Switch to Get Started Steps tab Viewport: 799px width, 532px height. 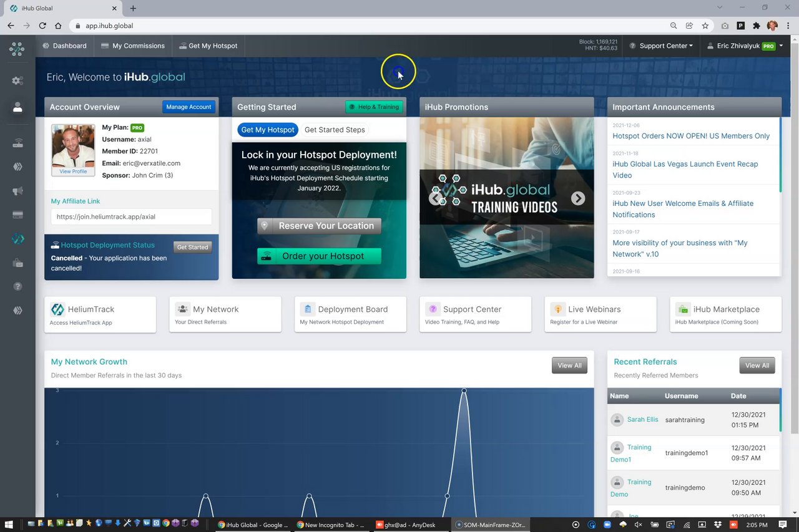coord(335,130)
